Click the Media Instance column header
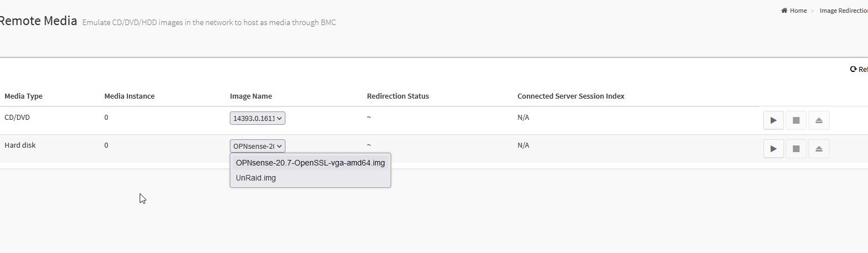The image size is (868, 253). pyautogui.click(x=130, y=96)
